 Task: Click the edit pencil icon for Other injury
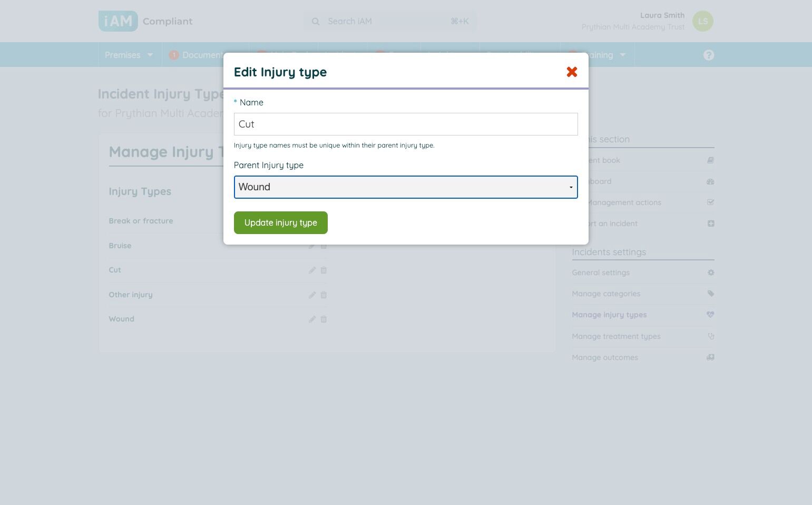click(x=312, y=295)
